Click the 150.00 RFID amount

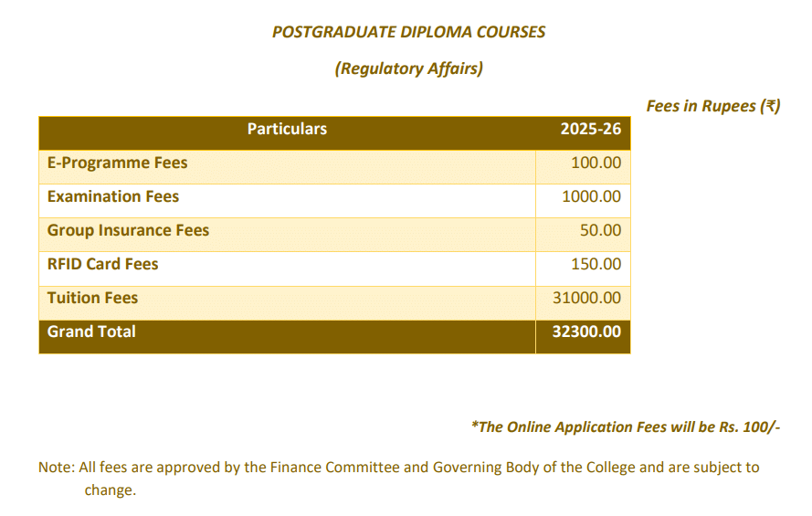click(596, 265)
